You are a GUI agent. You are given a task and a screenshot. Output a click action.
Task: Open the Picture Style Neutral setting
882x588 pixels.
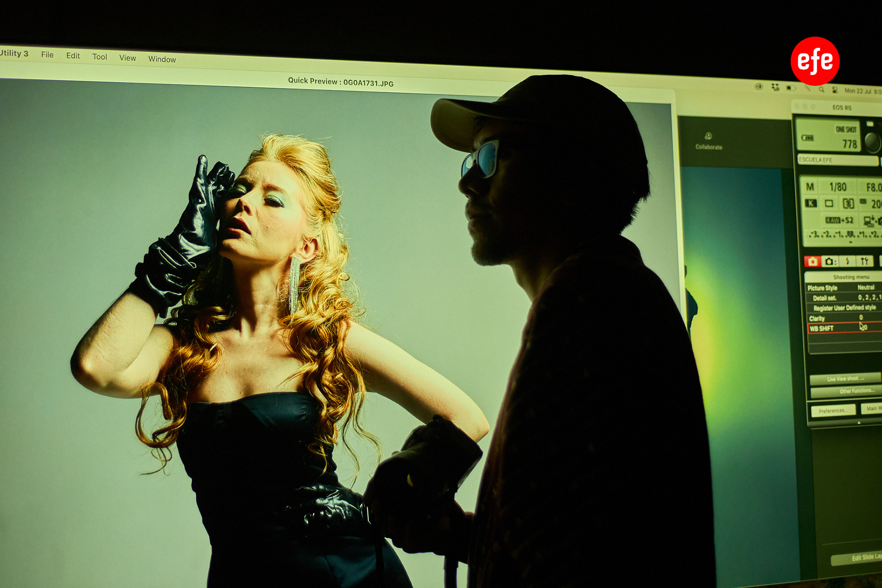(865, 288)
